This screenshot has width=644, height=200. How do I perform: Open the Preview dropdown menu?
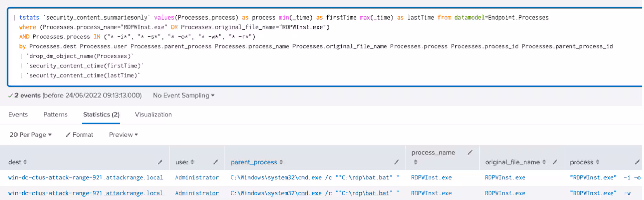click(123, 135)
